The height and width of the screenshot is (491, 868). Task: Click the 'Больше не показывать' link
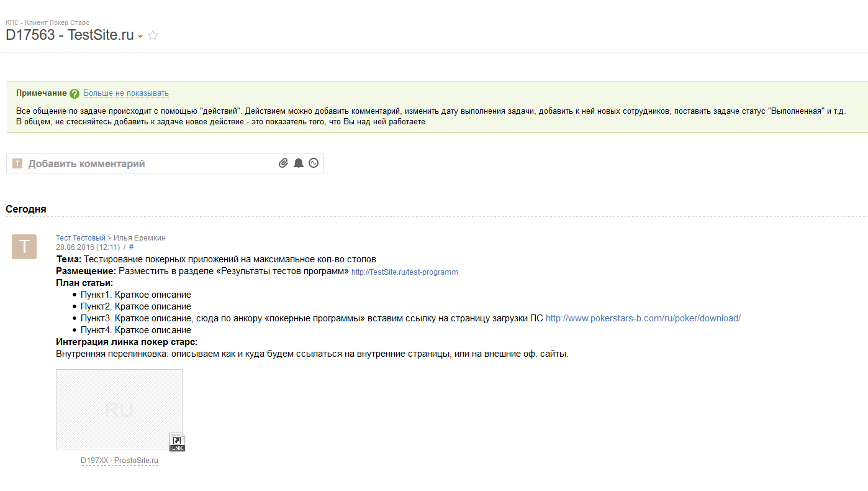(126, 93)
